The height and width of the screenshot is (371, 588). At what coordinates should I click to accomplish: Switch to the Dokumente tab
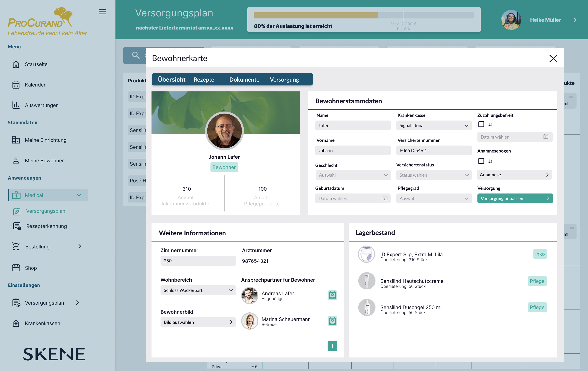(x=244, y=80)
